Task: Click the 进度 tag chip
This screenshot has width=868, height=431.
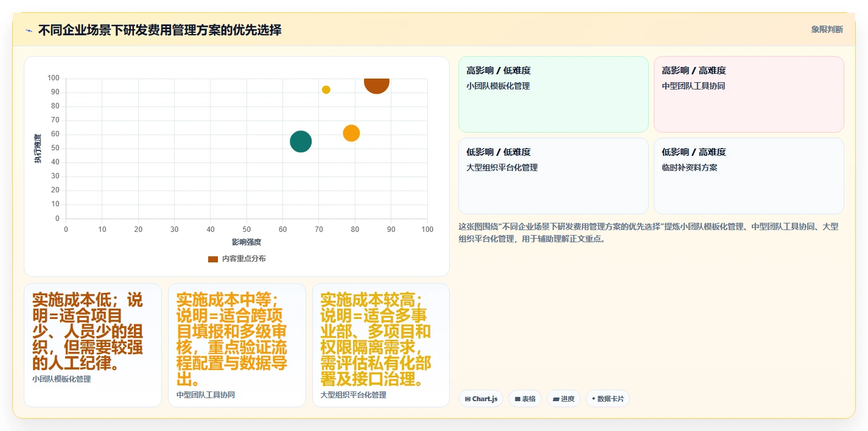Action: (x=564, y=399)
